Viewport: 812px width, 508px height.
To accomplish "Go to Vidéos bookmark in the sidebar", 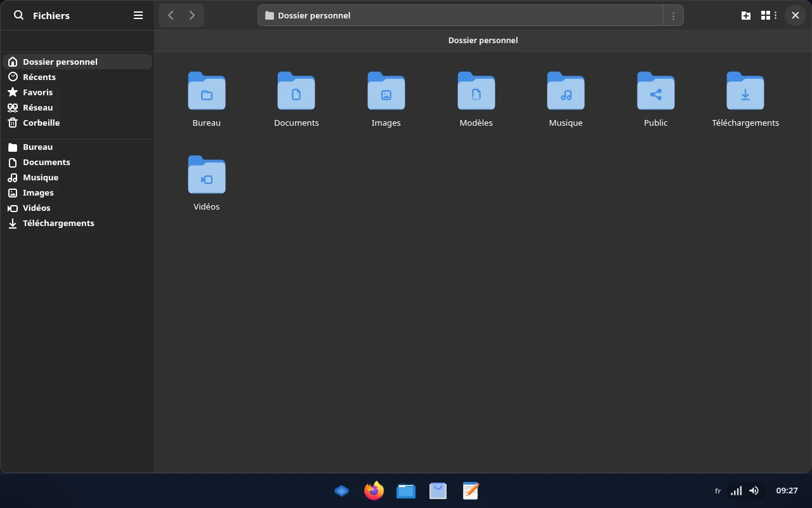I will [x=77, y=208].
